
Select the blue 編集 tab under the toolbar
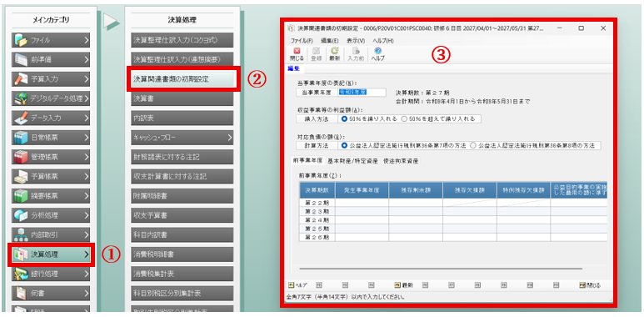point(293,68)
